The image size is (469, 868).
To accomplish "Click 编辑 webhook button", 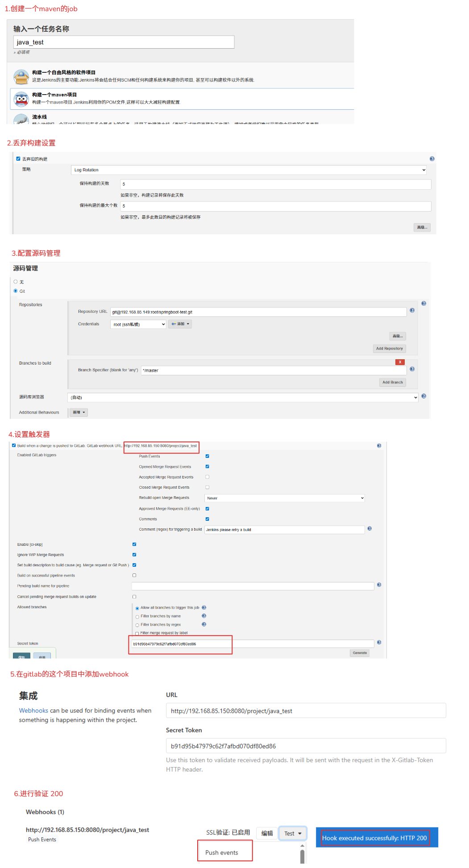I will coord(267,833).
